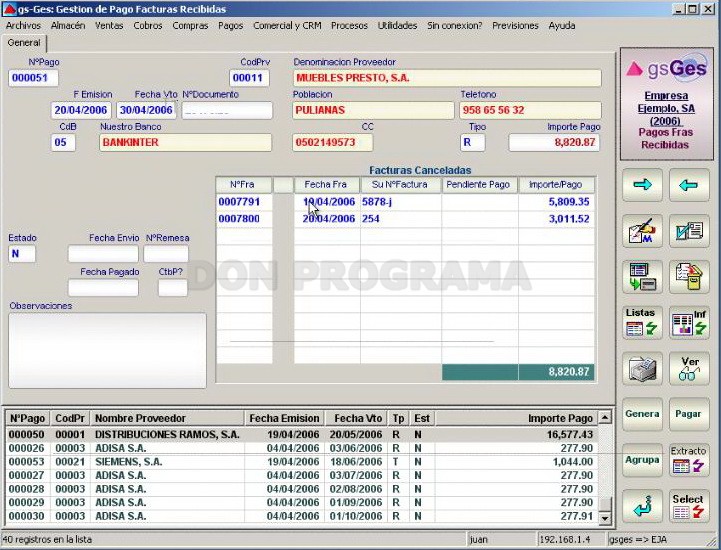This screenshot has height=550, width=721.
Task: Open the Inf chart report icon
Action: tap(689, 322)
